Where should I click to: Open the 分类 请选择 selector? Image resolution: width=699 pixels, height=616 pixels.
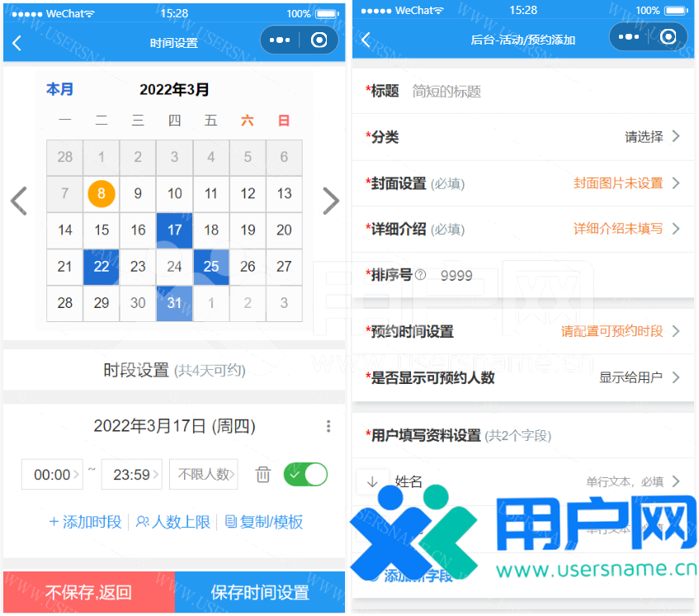click(652, 137)
